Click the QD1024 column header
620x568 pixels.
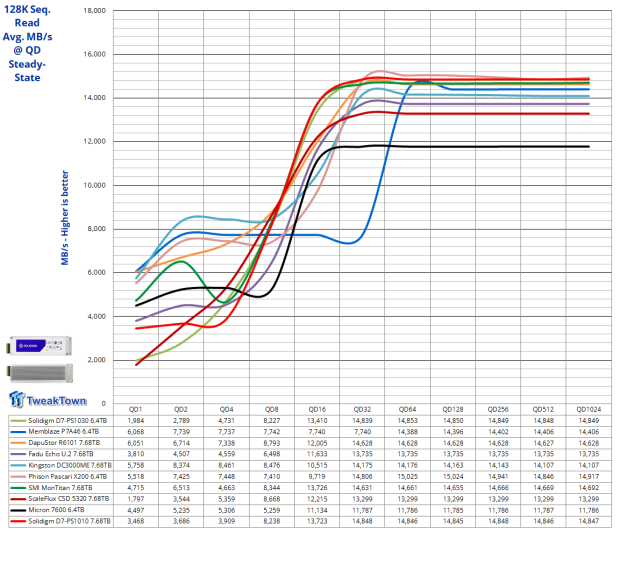pos(588,409)
